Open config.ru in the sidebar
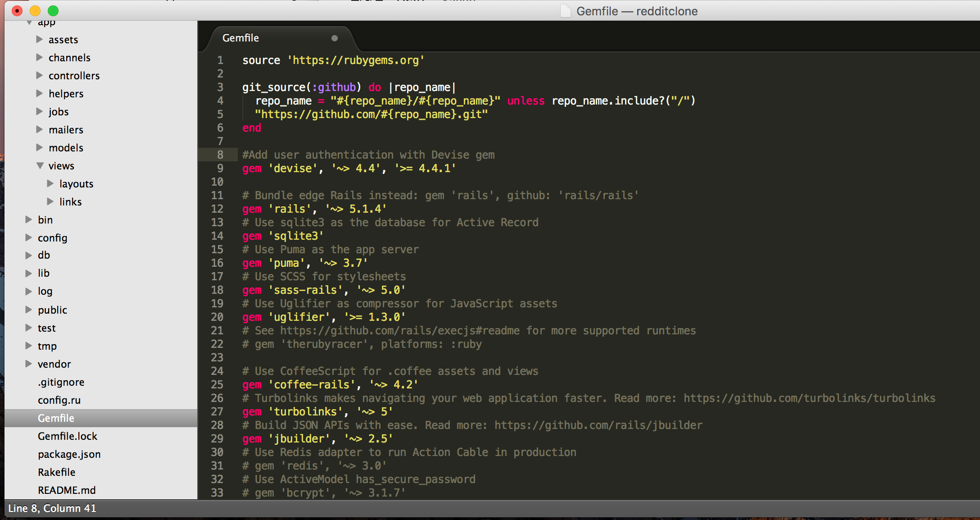 59,400
